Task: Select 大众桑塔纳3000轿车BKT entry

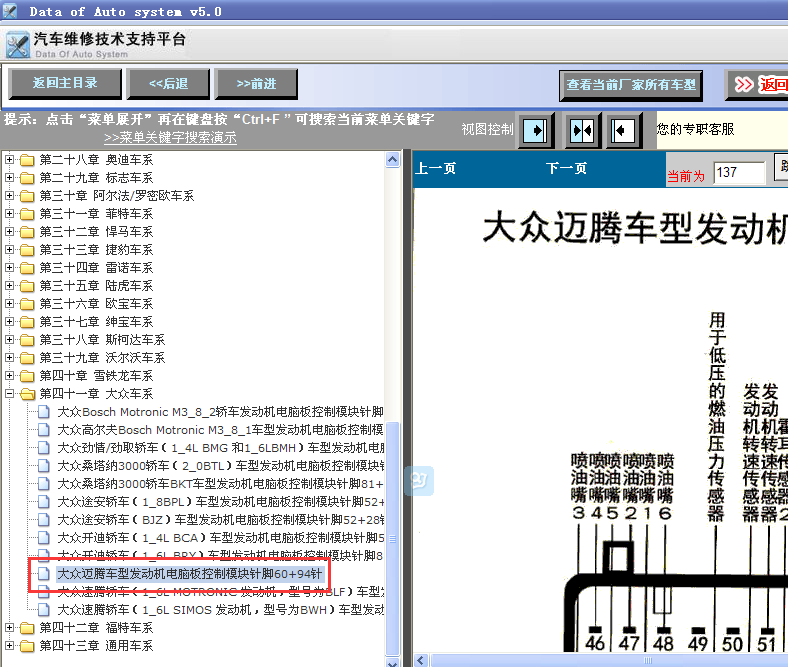Action: point(220,484)
